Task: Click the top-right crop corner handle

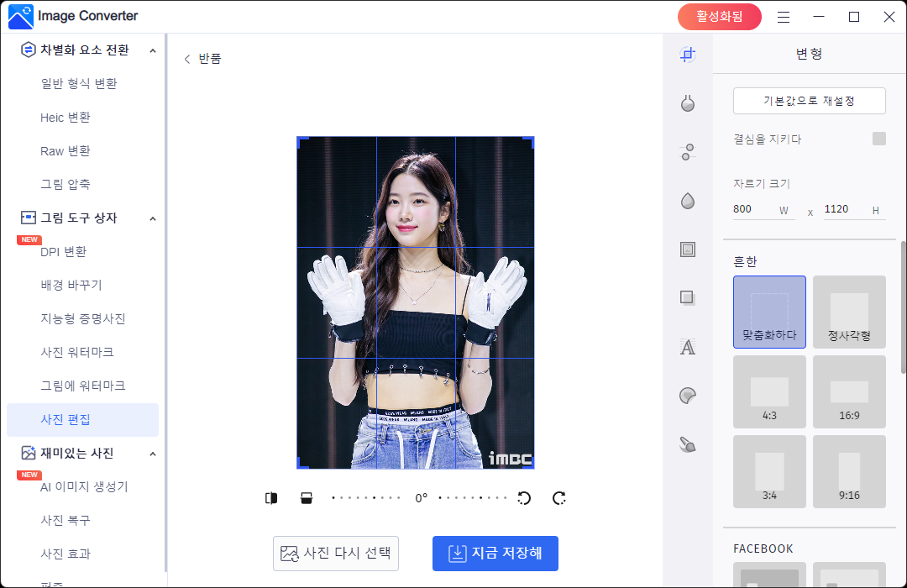Action: [x=529, y=142]
